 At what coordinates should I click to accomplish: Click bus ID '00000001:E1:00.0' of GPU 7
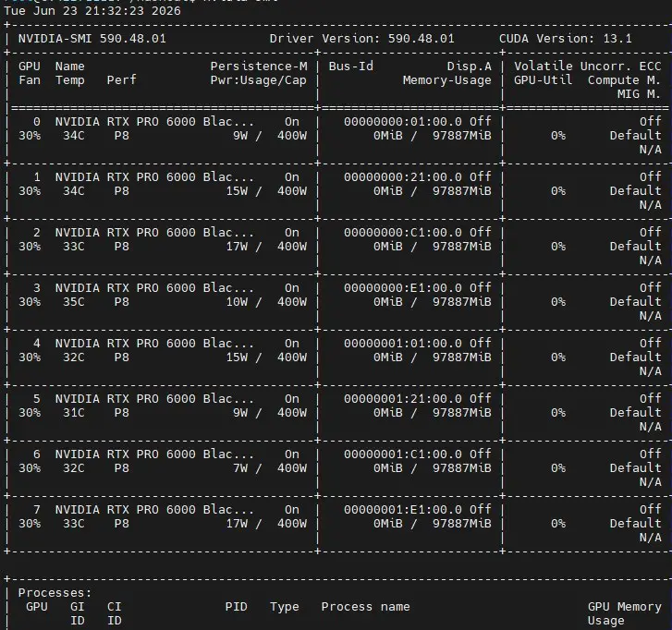403,510
